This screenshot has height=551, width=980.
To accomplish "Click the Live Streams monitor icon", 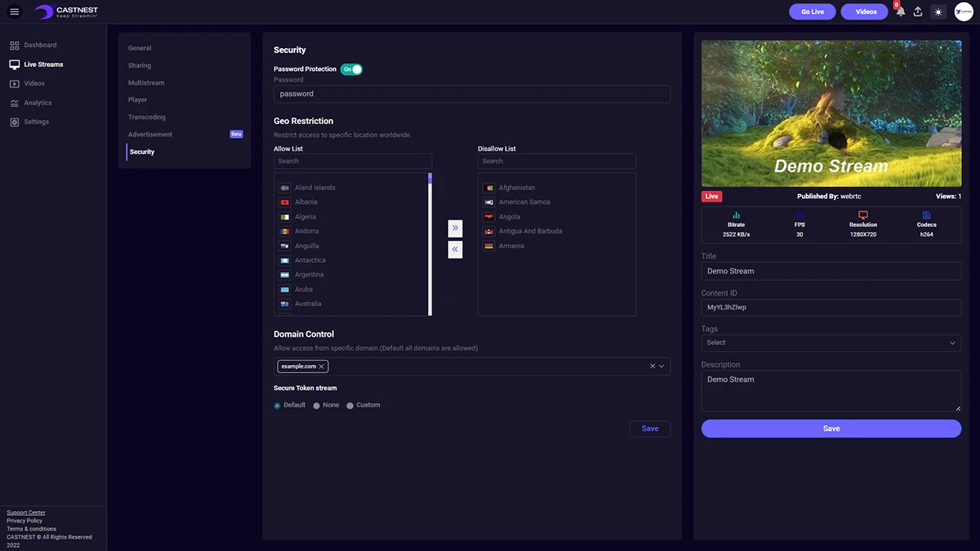I will coord(15,64).
